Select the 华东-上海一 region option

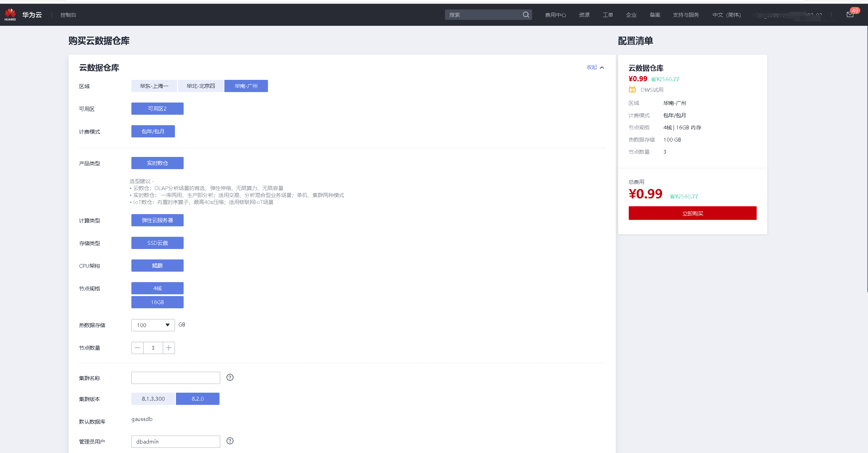pyautogui.click(x=154, y=86)
